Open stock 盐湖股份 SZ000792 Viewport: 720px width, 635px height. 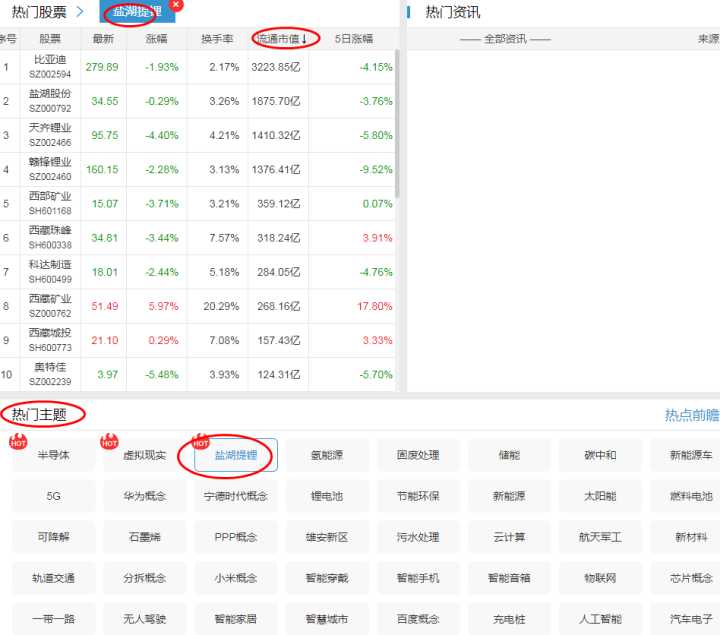(x=50, y=101)
